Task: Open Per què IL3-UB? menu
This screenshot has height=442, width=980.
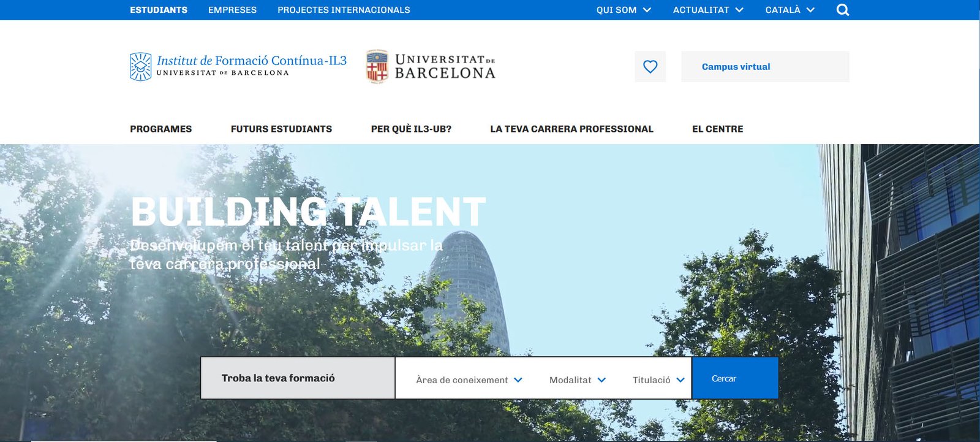Action: coord(411,129)
